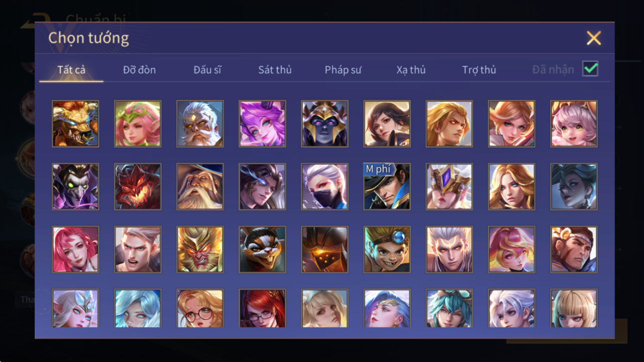Pick the purple-haired girl with horns hero
644x362 pixels.
coord(262,124)
